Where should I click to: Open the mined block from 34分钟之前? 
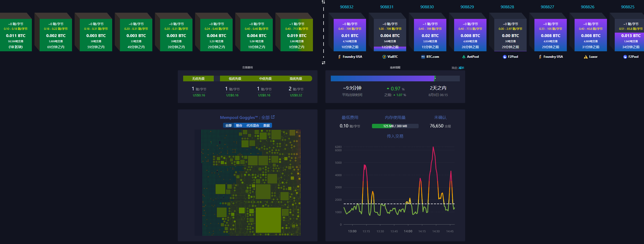[629, 35]
